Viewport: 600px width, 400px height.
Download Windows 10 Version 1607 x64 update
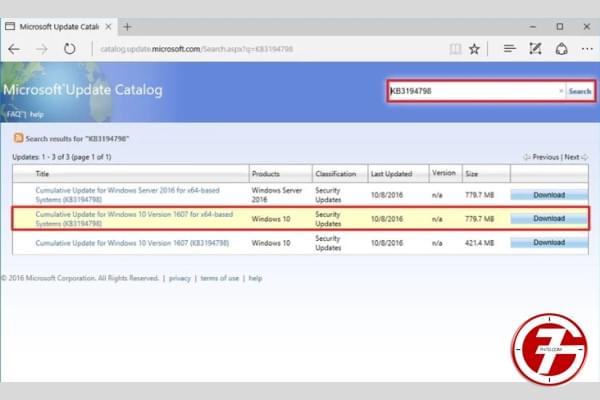tap(549, 218)
